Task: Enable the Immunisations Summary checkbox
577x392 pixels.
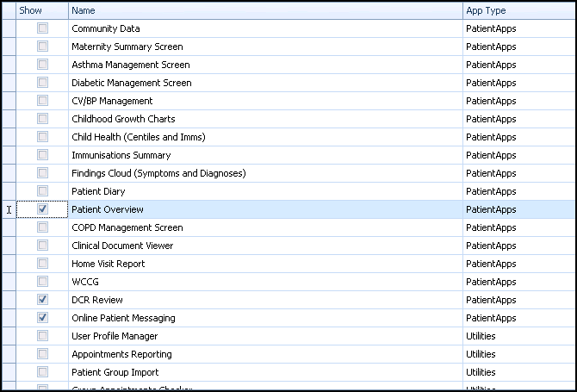Action: coord(42,155)
